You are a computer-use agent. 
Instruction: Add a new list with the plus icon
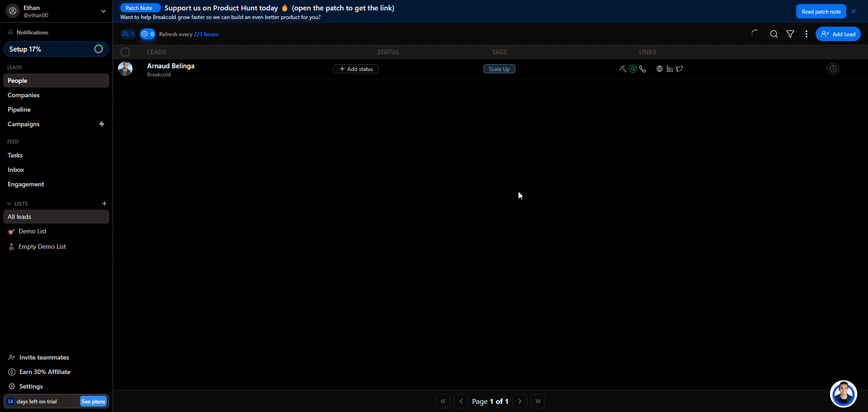(x=104, y=204)
